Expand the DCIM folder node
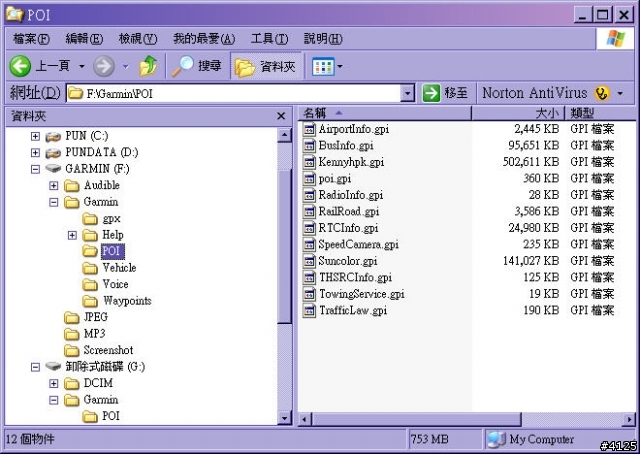 coord(53,383)
